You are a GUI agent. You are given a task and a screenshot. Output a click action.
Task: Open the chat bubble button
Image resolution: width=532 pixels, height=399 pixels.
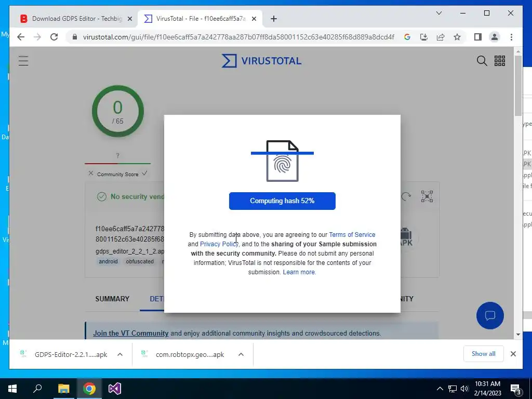coord(490,315)
